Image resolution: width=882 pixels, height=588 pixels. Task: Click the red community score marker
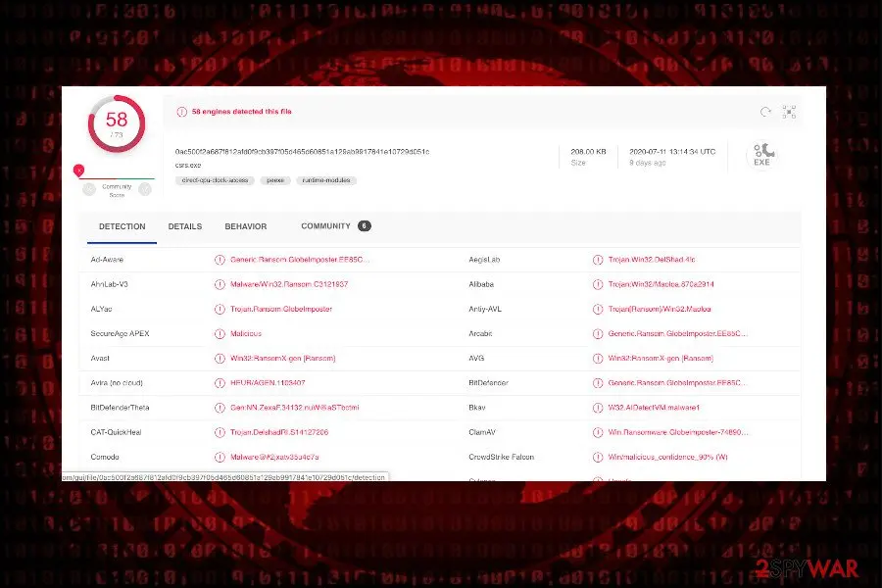[78, 170]
